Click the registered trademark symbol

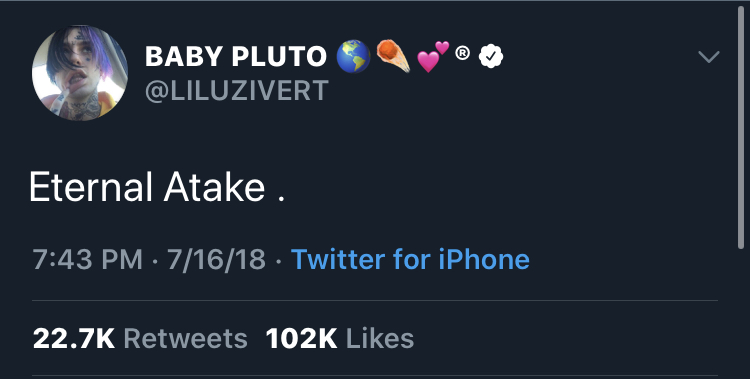point(462,53)
